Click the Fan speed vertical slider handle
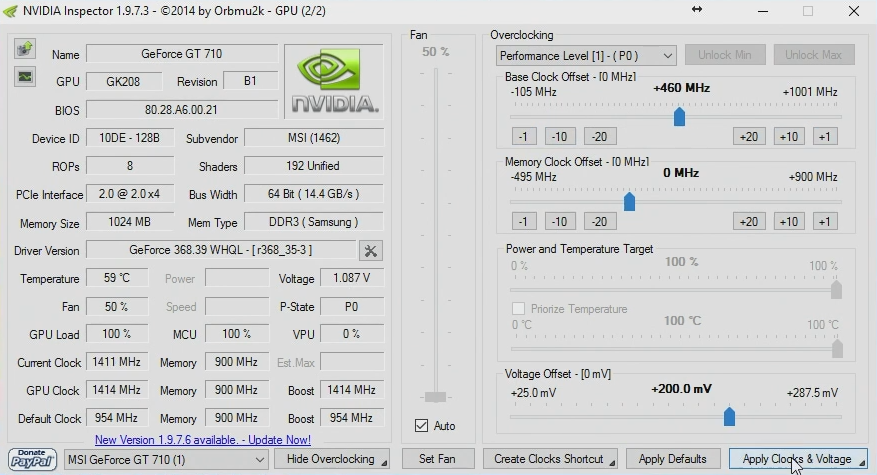877x475 pixels. (435, 397)
